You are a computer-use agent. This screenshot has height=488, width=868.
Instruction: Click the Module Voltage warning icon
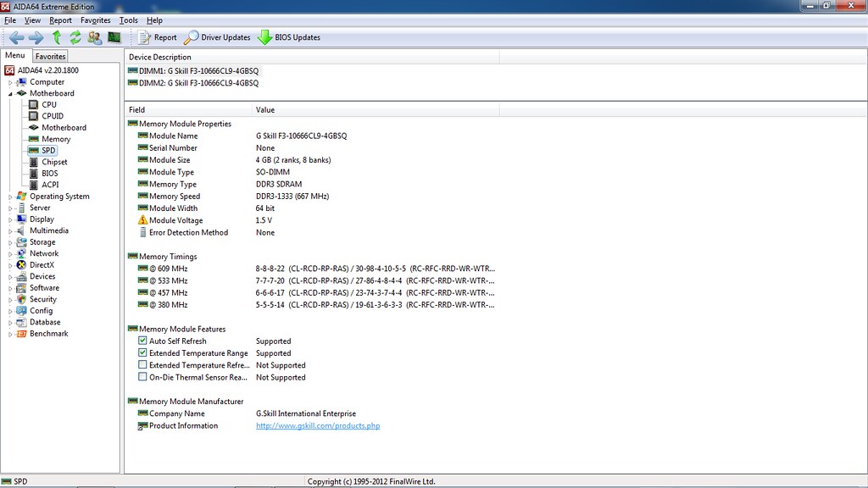[142, 220]
